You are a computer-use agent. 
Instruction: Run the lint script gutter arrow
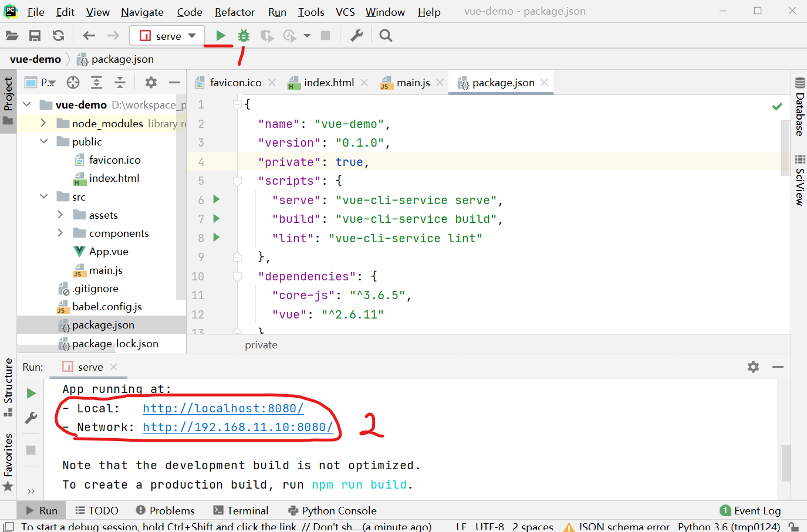[x=217, y=238]
